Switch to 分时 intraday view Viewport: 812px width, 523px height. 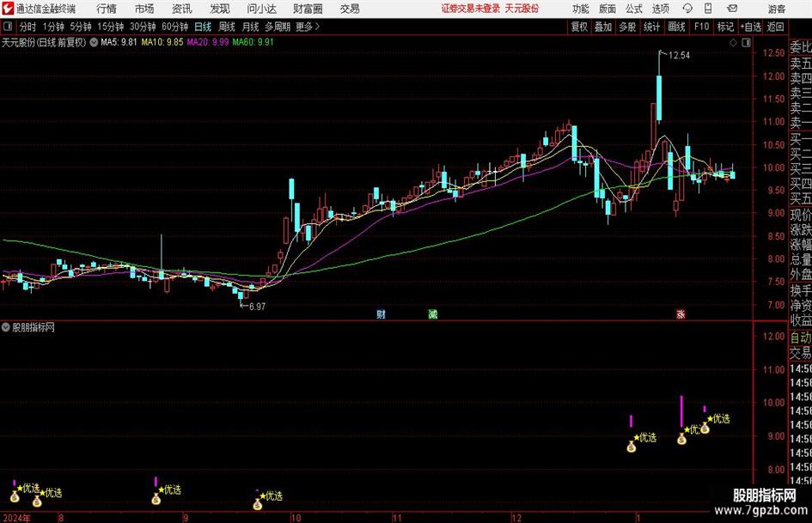pyautogui.click(x=28, y=27)
